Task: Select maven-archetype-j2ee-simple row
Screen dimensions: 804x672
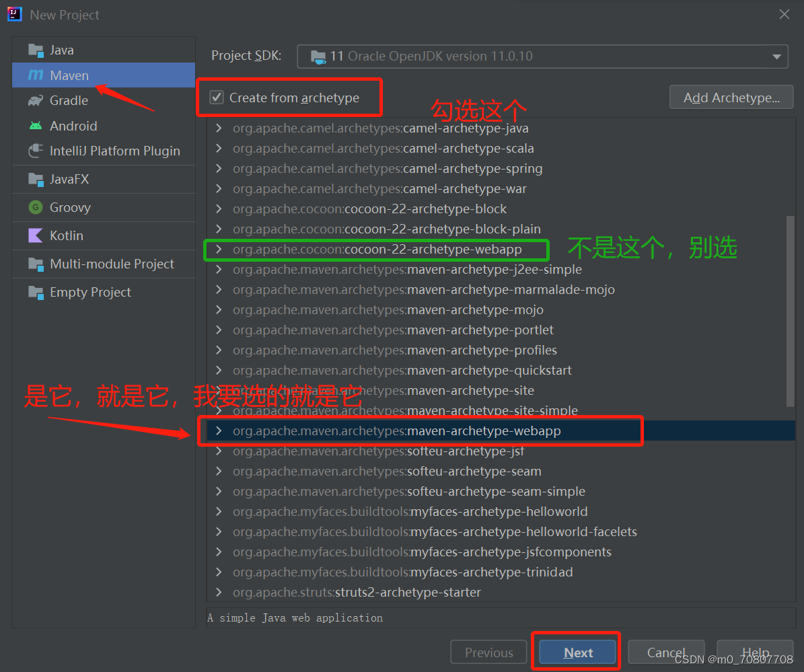Action: point(501,270)
